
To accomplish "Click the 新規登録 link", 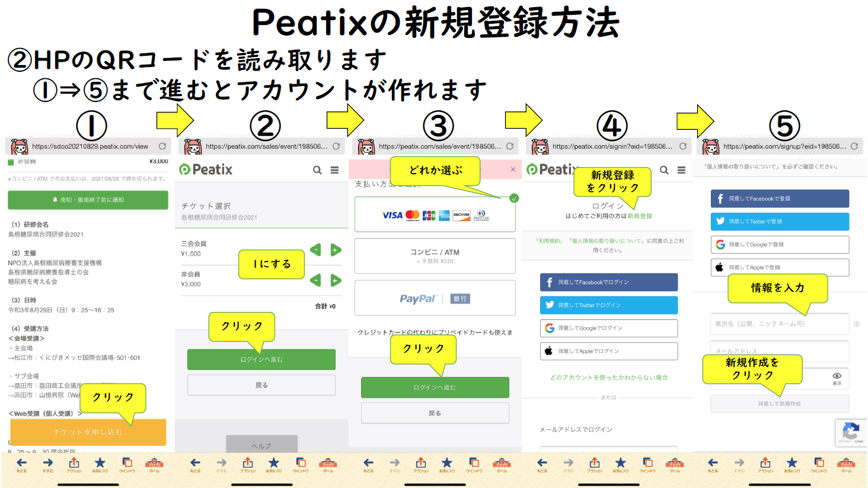I will pyautogui.click(x=640, y=216).
